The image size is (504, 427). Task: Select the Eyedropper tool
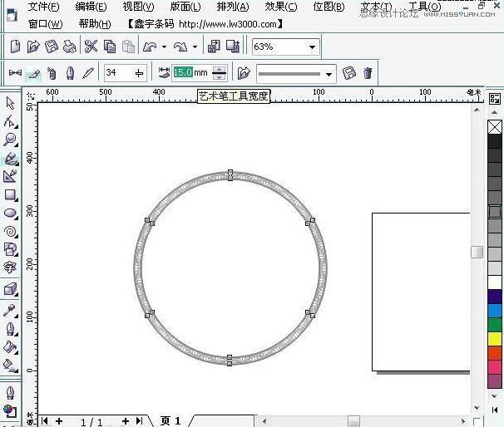click(x=10, y=310)
